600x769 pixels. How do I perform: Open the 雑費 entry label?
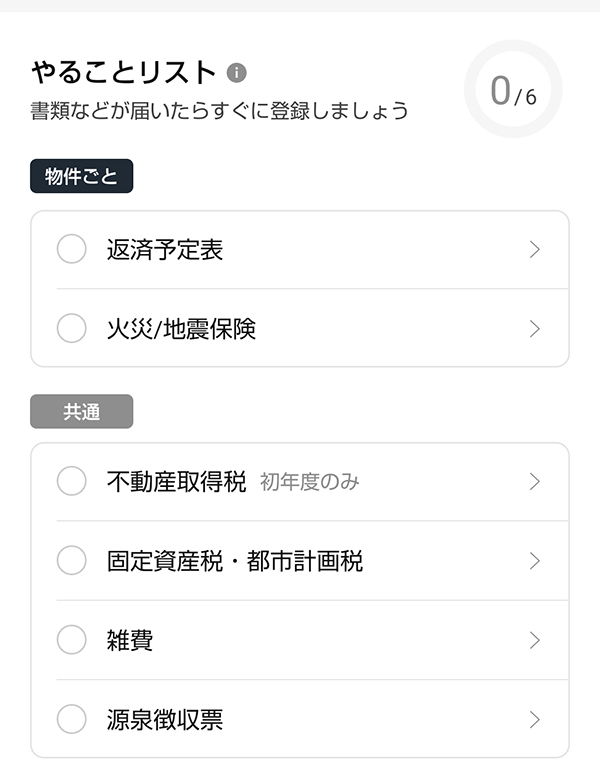(130, 640)
